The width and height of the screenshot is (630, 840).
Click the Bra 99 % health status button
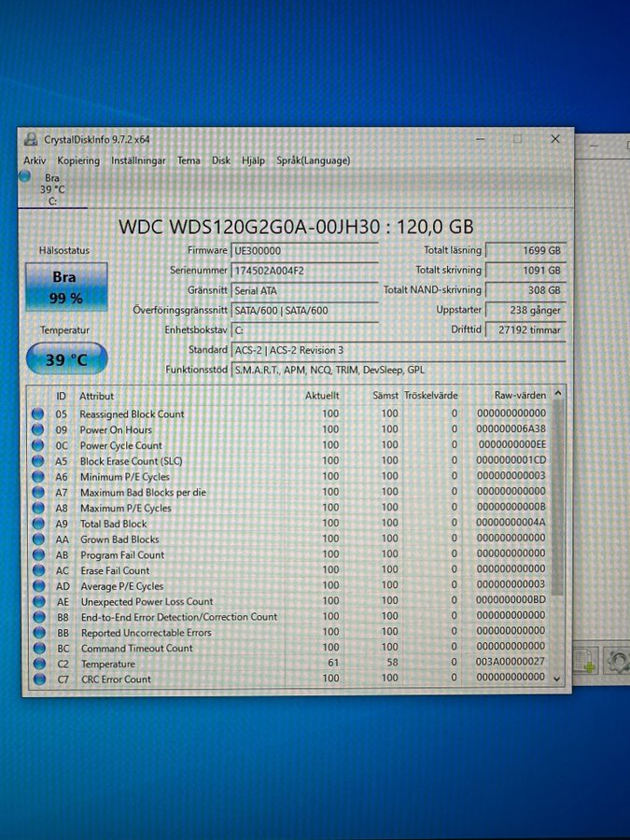66,287
